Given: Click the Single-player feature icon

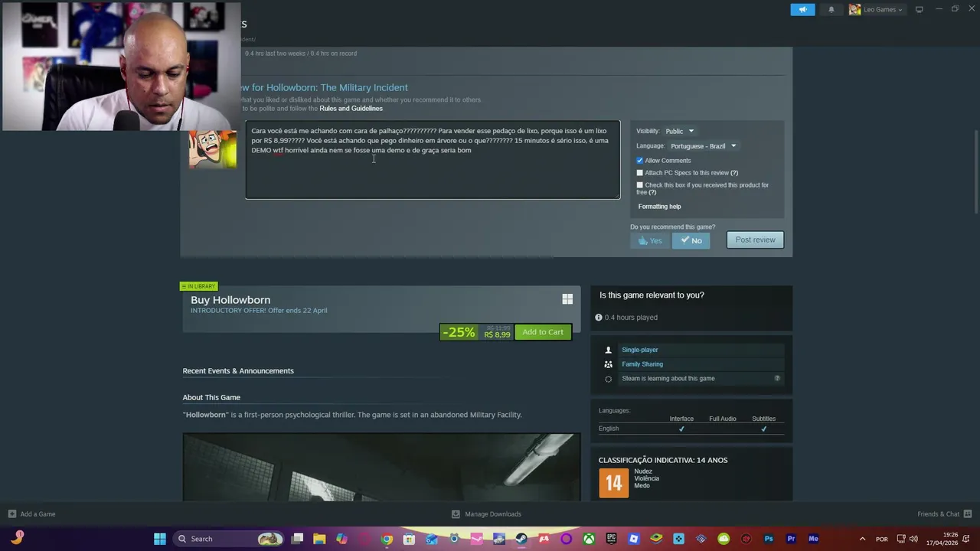Looking at the screenshot, I should [609, 350].
